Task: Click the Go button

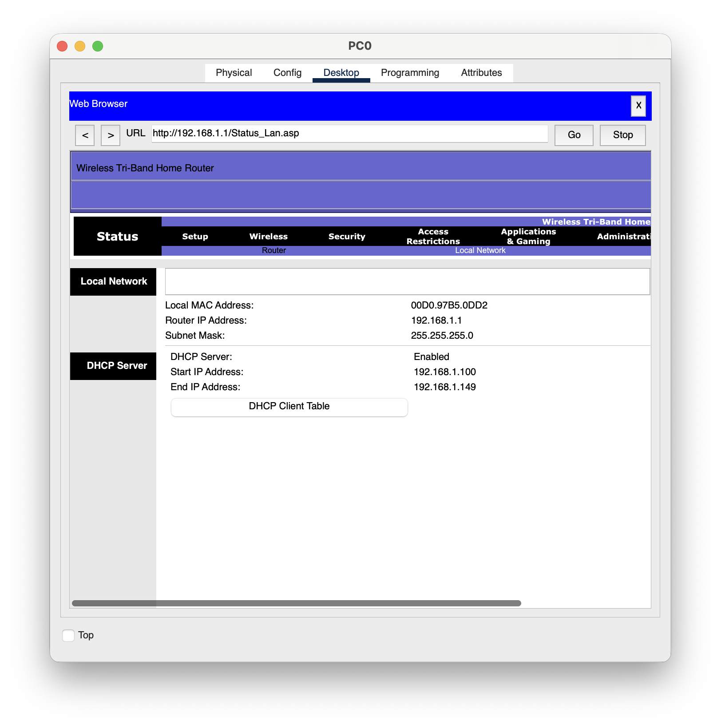Action: pyautogui.click(x=574, y=135)
